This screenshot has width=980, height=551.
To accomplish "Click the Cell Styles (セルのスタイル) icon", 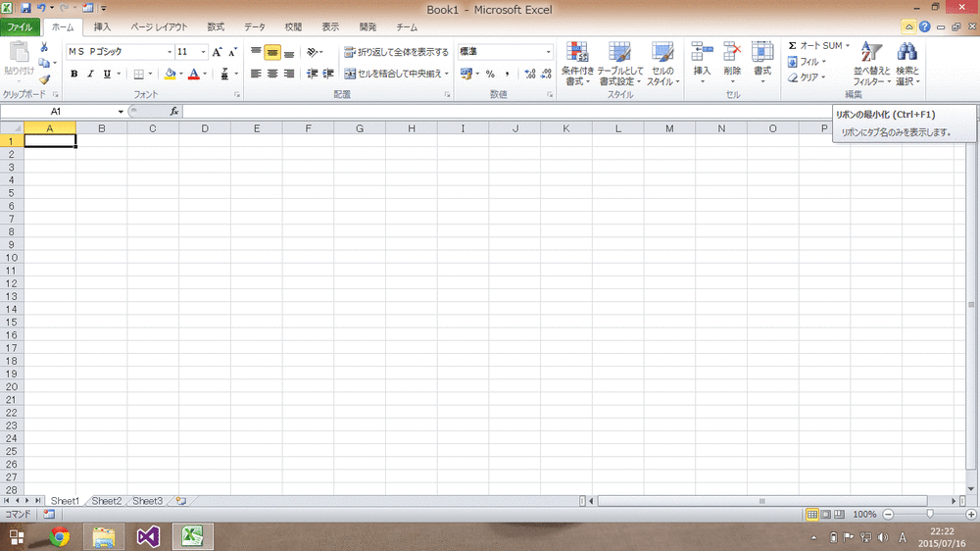I will point(661,52).
